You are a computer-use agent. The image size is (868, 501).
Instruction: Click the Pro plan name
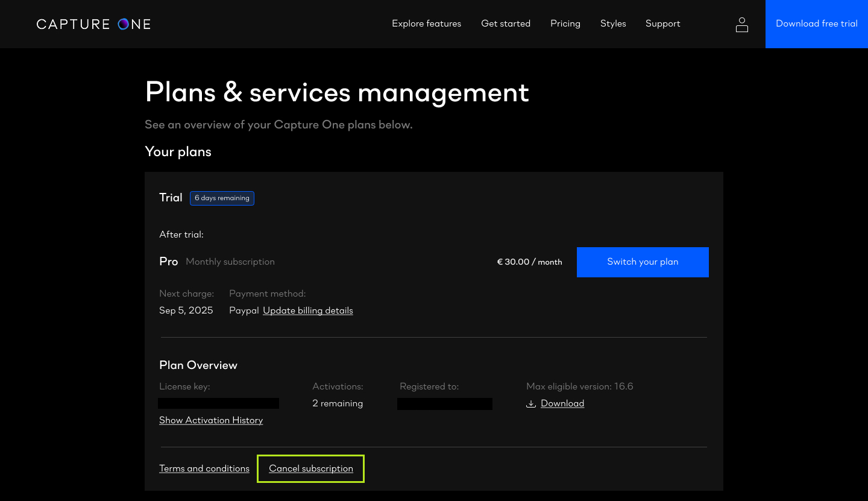coord(169,262)
